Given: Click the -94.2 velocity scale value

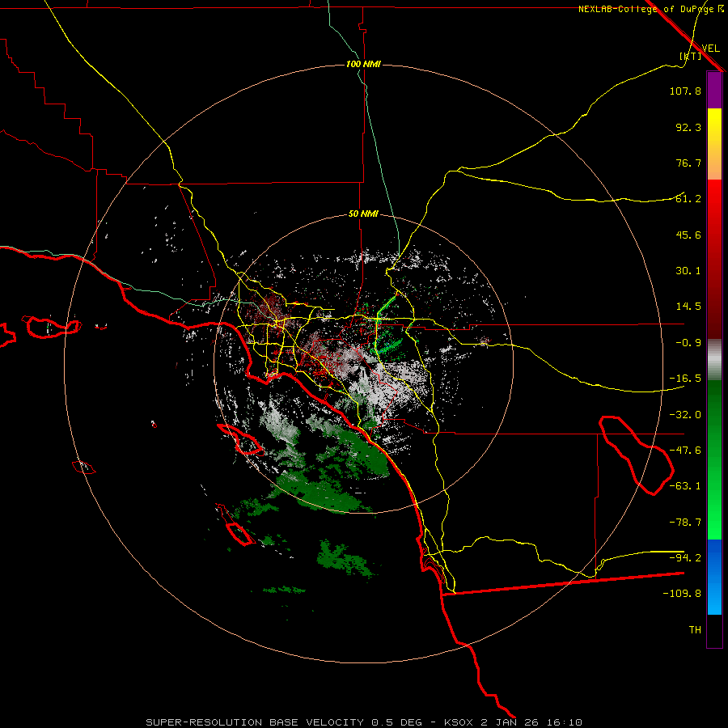Looking at the screenshot, I should (685, 558).
